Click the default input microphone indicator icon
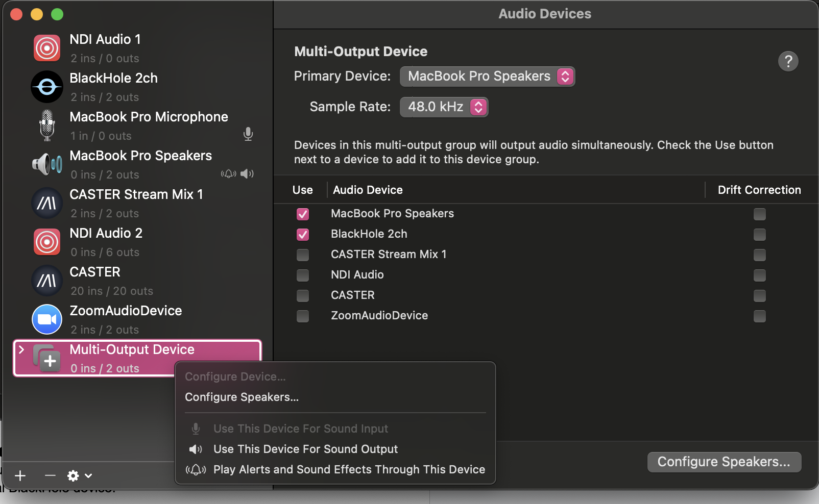Viewport: 819px width, 504px height. tap(248, 135)
